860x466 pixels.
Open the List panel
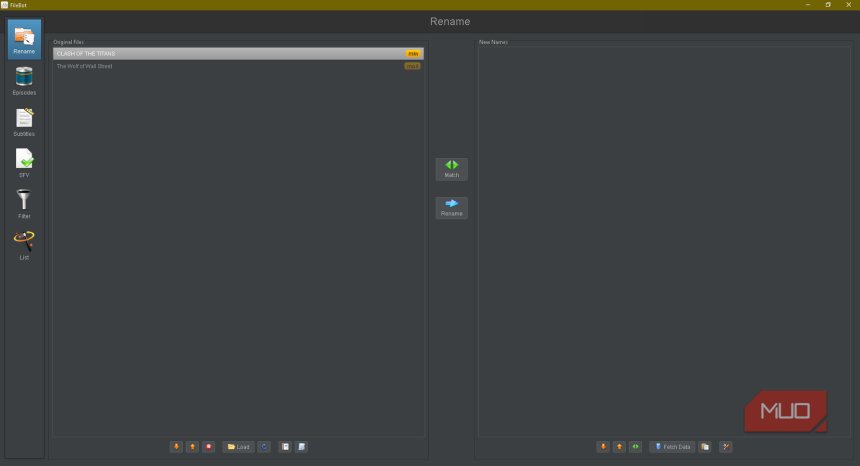tap(24, 245)
